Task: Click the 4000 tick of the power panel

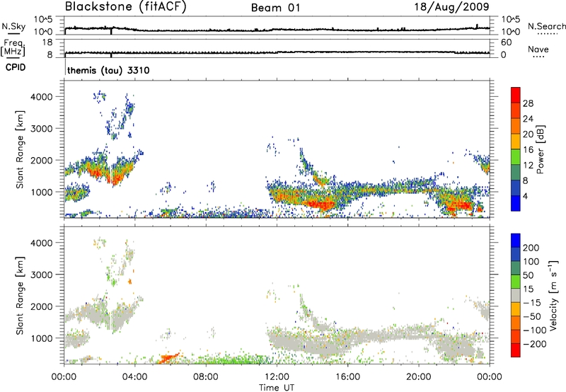Action: pos(41,97)
